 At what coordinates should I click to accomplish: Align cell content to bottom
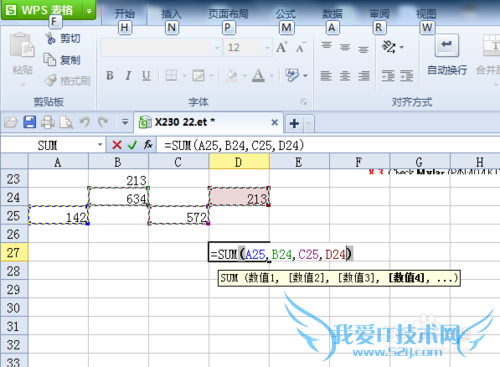pos(363,50)
